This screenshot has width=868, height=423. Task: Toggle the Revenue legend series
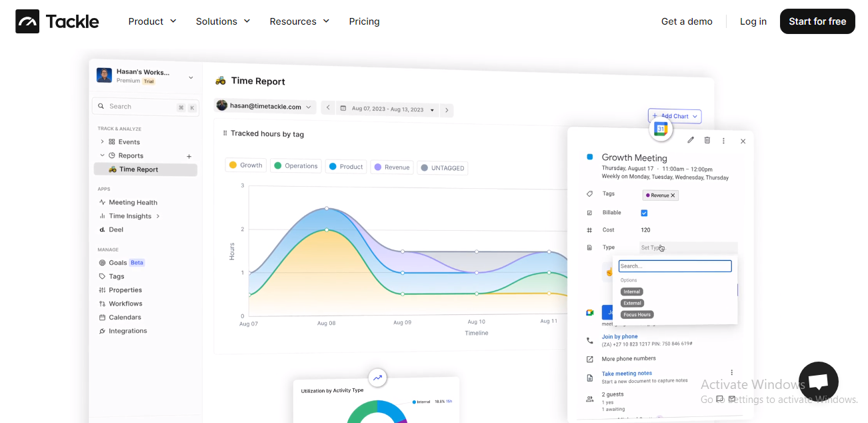(392, 167)
